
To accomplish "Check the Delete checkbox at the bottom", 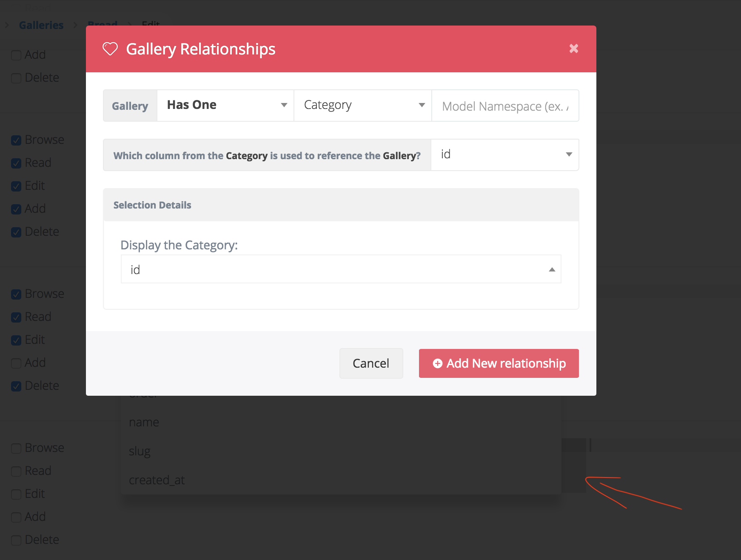I will (16, 540).
